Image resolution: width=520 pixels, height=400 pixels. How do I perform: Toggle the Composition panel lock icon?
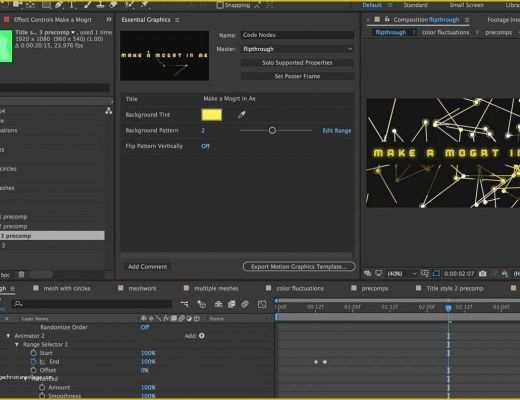coord(387,20)
